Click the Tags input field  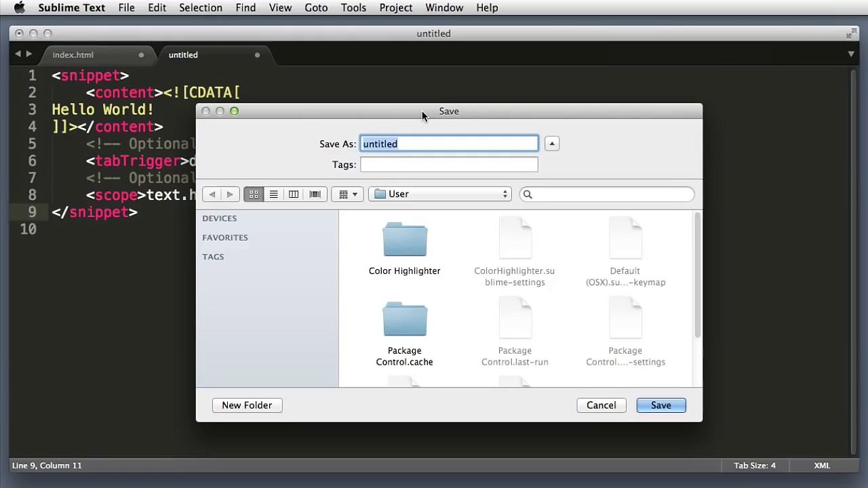(x=449, y=165)
